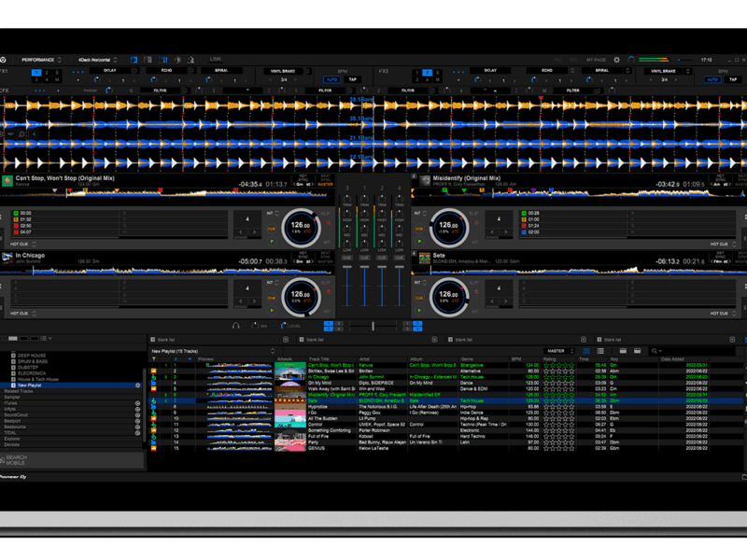Viewport: 747px width, 560px height.
Task: Open the settings gear in the top bar
Action: pyautogui.click(x=616, y=60)
